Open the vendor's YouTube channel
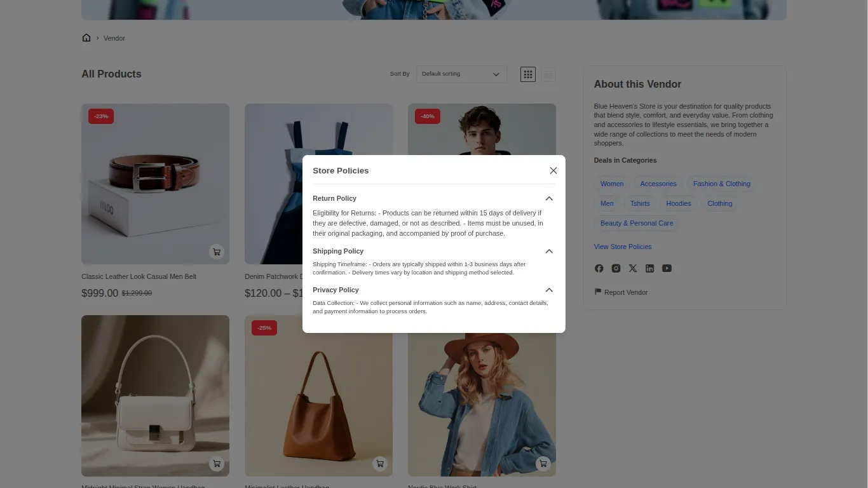 pyautogui.click(x=667, y=268)
